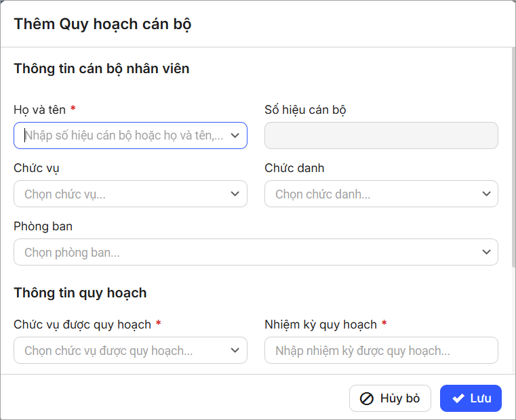Click the chevron arrow in Chức danh field

click(x=485, y=194)
